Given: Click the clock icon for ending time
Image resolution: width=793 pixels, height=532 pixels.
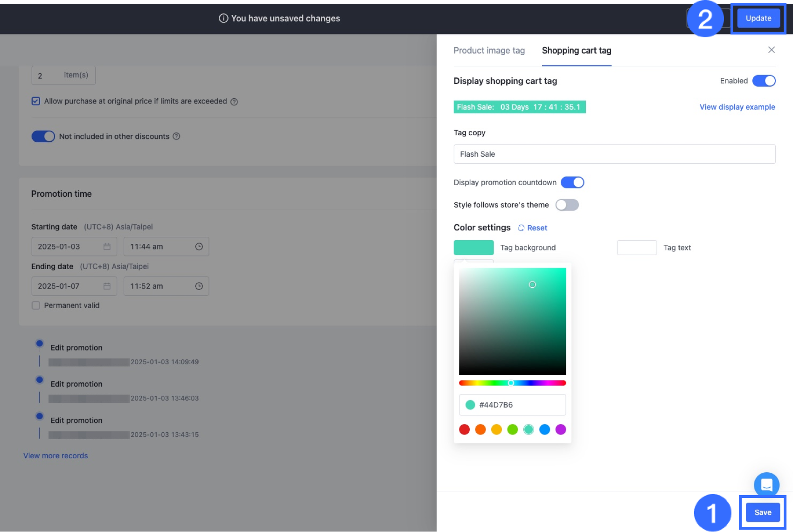Looking at the screenshot, I should (199, 286).
